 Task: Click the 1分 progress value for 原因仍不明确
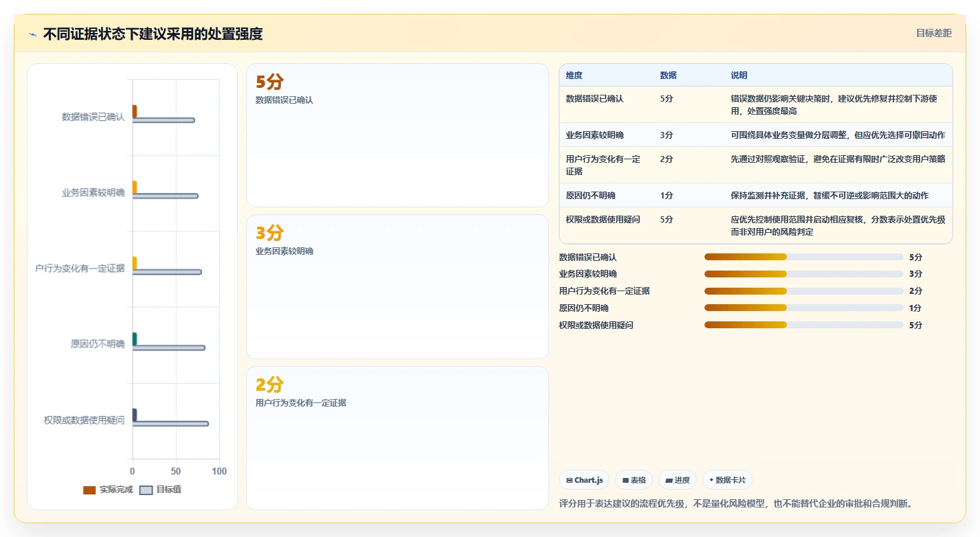click(x=915, y=308)
